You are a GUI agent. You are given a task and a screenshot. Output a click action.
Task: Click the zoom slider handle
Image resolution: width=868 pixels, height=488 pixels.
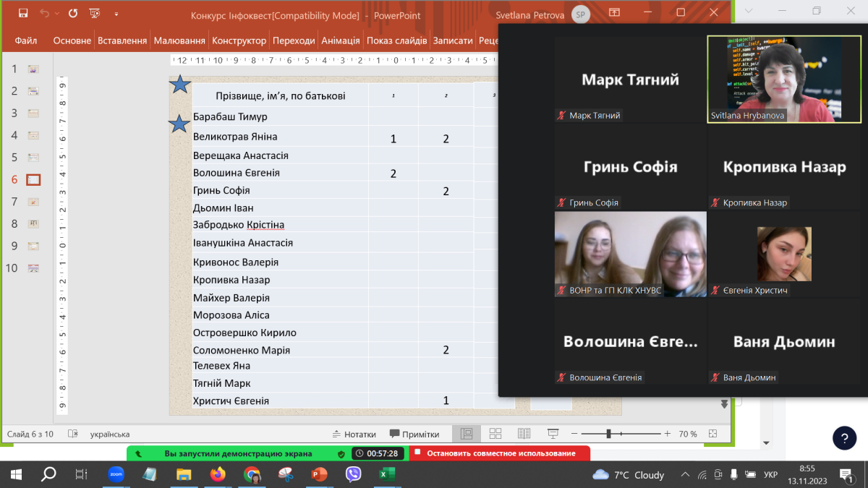[609, 434]
